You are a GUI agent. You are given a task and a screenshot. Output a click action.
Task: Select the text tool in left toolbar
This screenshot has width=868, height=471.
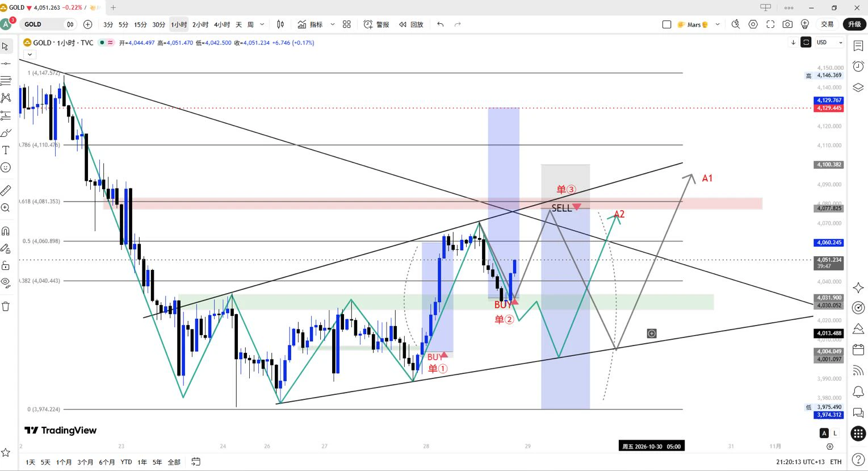[6, 150]
